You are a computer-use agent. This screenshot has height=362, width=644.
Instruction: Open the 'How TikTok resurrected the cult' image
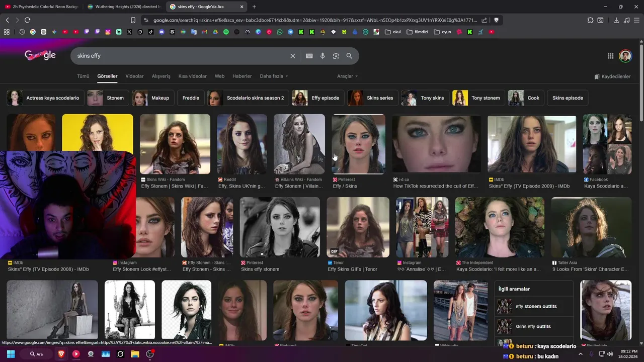tap(436, 144)
